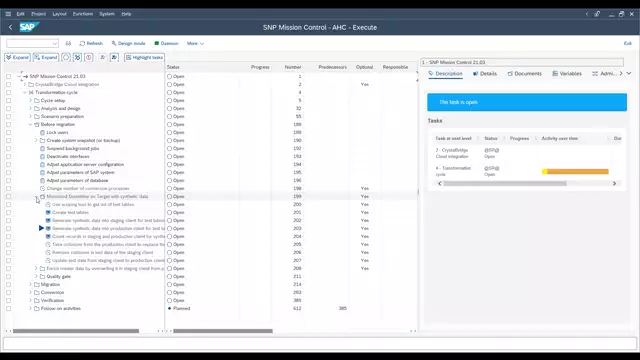Click the round circle icon in the tree toolbar

(66, 58)
